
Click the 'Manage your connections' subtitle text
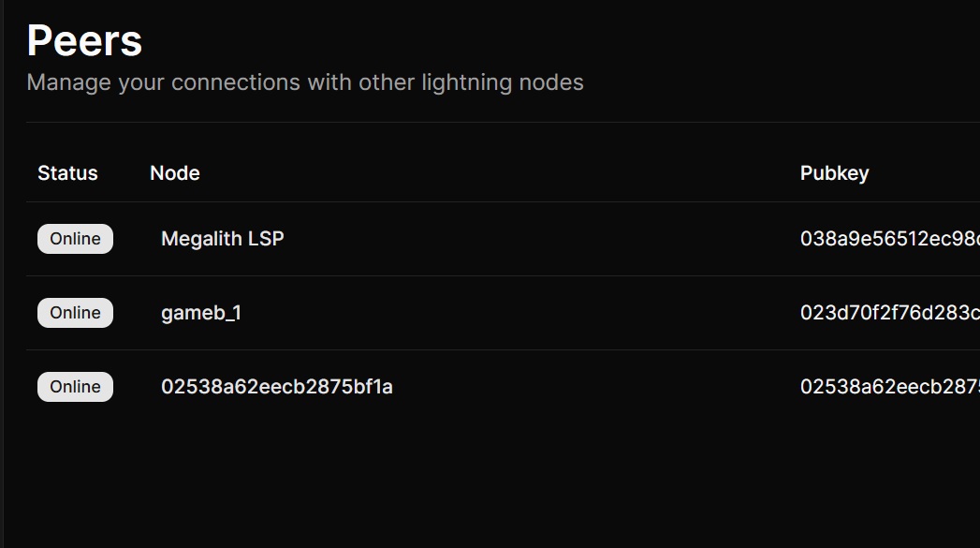point(305,82)
